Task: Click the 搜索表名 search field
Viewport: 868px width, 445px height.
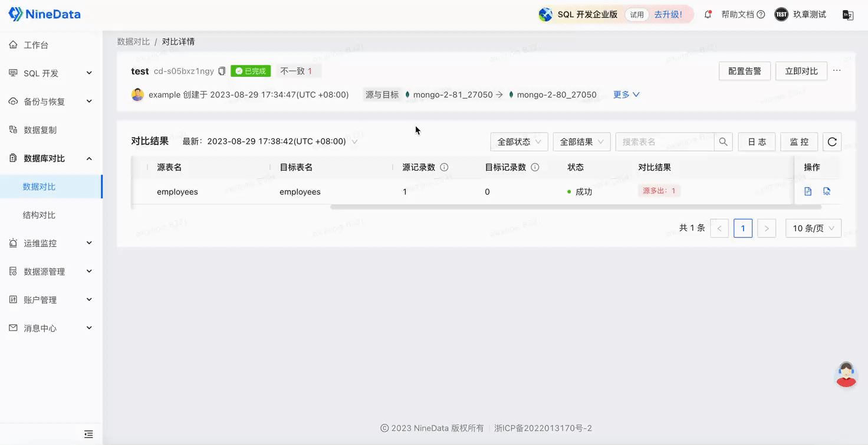Action: coord(665,142)
